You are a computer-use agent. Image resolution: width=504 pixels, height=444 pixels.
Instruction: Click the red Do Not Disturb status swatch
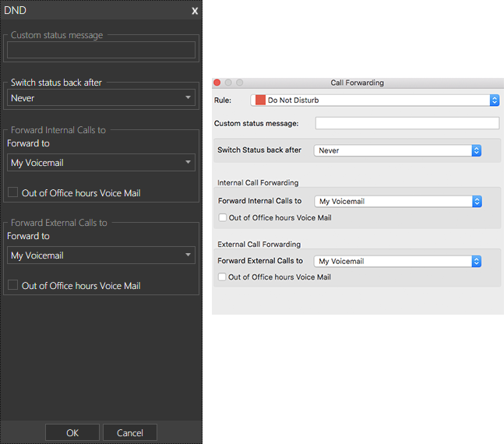point(260,100)
